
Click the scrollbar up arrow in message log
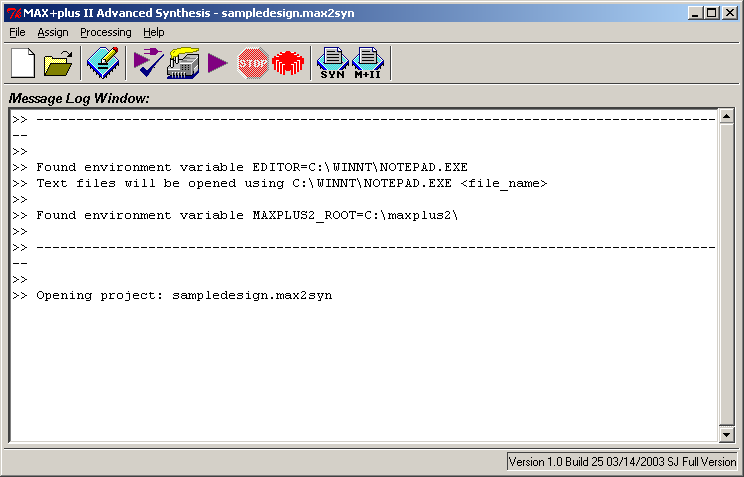pyautogui.click(x=727, y=119)
